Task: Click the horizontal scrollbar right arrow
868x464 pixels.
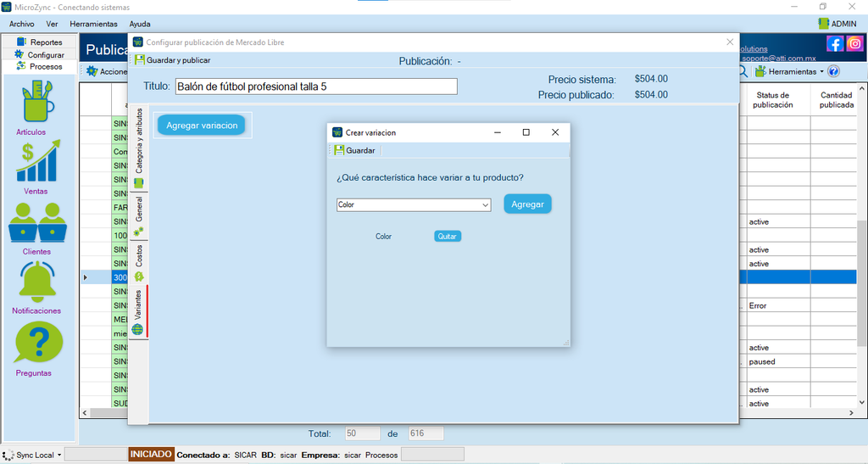Action: click(x=851, y=413)
